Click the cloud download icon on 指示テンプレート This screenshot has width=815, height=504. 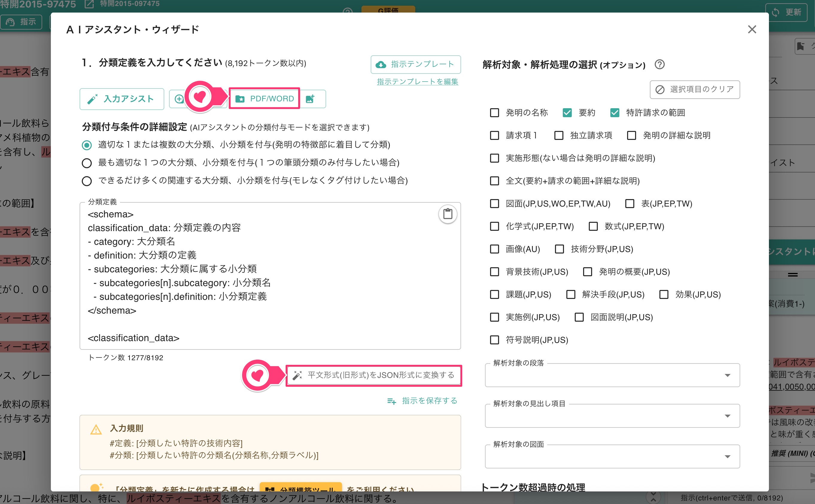[381, 64]
